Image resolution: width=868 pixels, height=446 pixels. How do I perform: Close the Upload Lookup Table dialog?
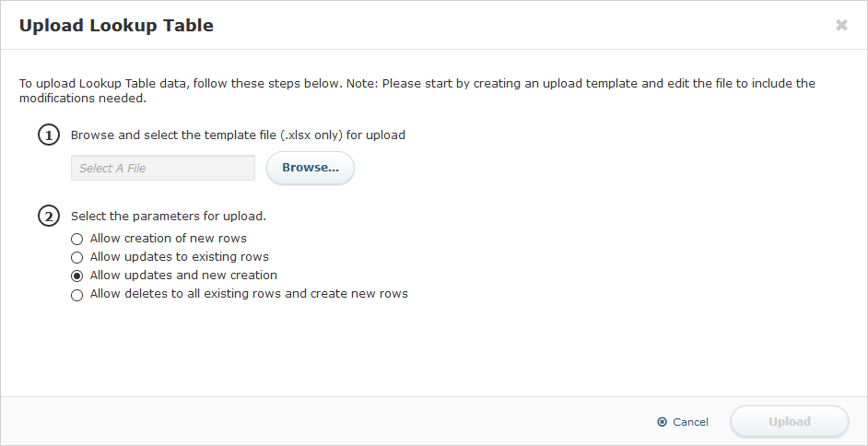click(841, 26)
